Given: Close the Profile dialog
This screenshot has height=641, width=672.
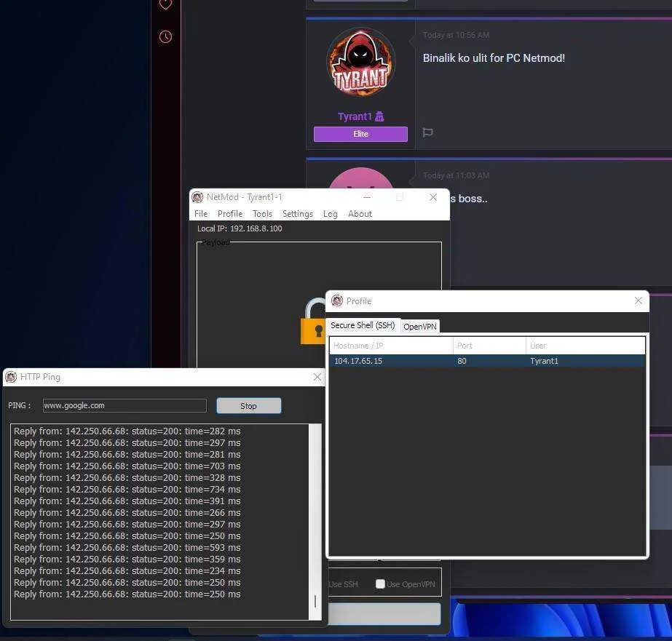Looking at the screenshot, I should pyautogui.click(x=638, y=300).
